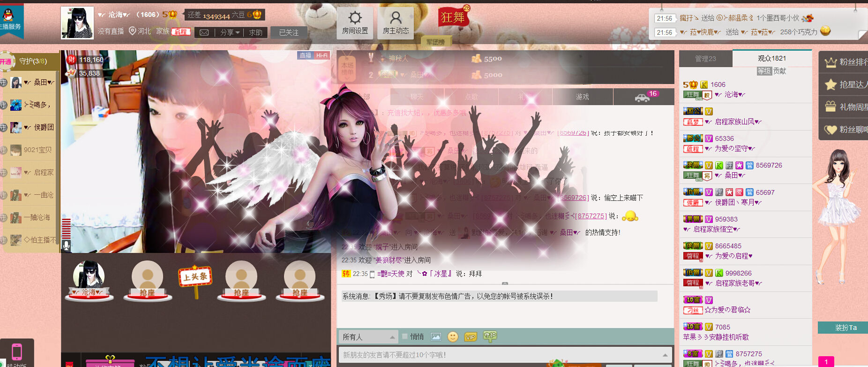Image resolution: width=868 pixels, height=367 pixels.
Task: Click the 上头条 headline sign
Action: (x=195, y=278)
